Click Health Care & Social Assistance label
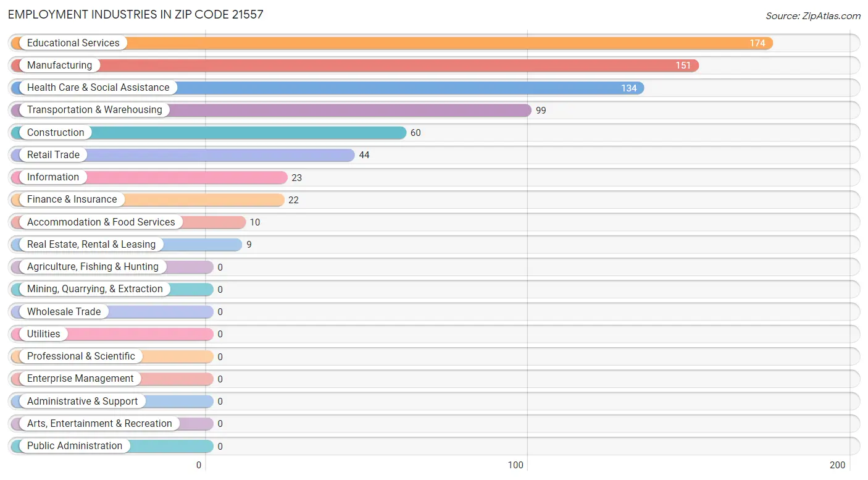The image size is (868, 480). click(x=98, y=88)
